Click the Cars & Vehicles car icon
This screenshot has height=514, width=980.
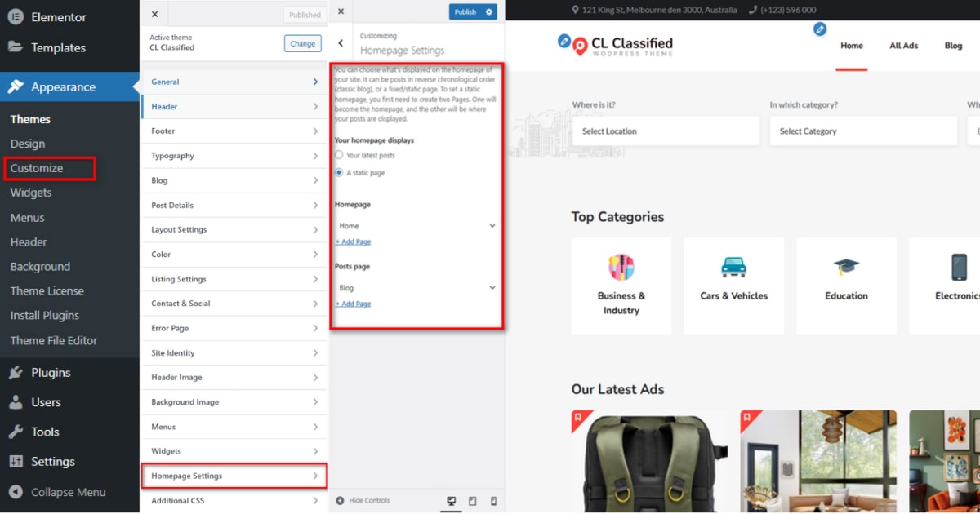pyautogui.click(x=733, y=267)
